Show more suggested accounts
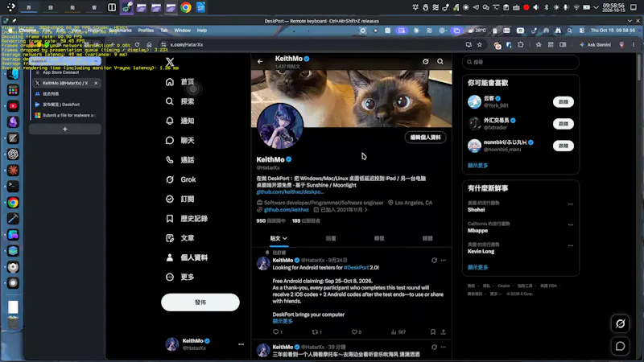 [x=477, y=166]
